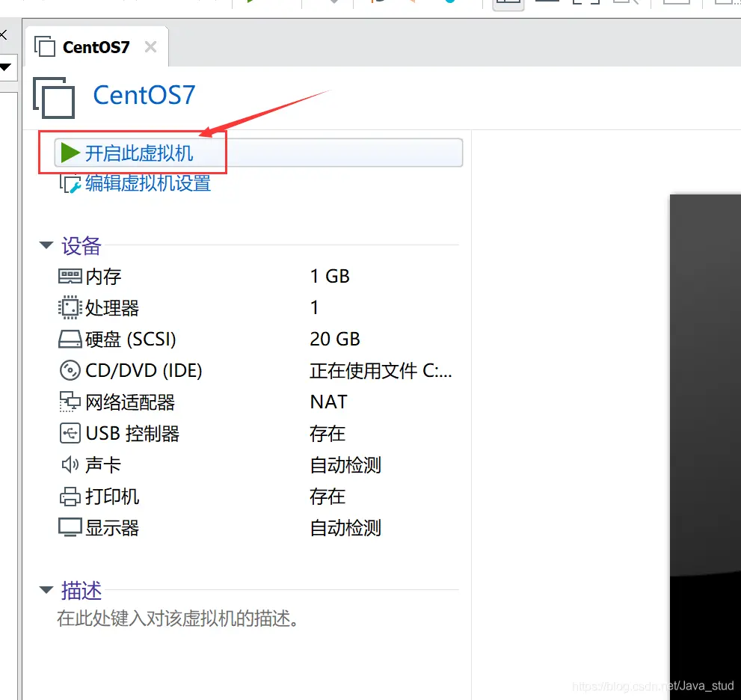
Task: Click the blue CentOS7 heading title
Action: coord(144,95)
